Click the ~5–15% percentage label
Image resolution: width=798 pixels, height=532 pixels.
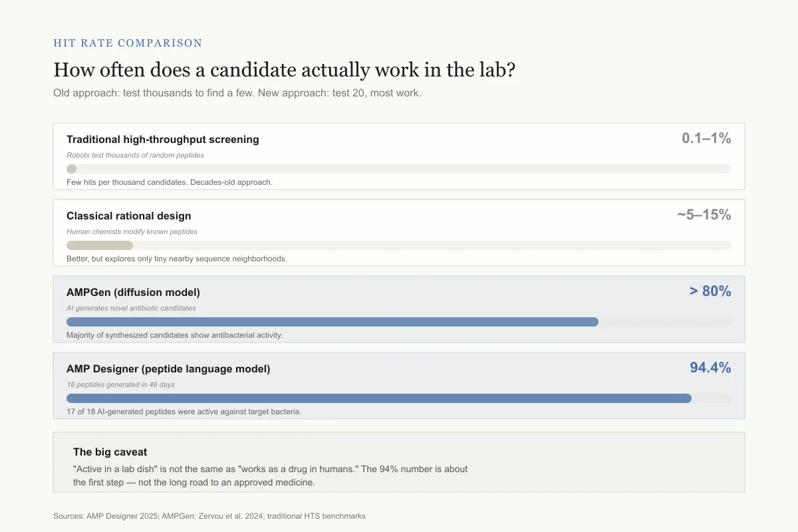click(704, 215)
